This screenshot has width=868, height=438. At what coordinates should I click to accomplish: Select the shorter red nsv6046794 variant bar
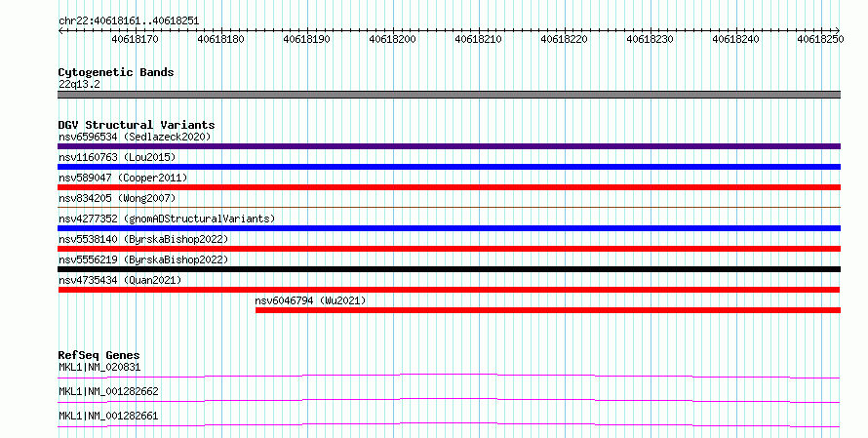tap(548, 310)
